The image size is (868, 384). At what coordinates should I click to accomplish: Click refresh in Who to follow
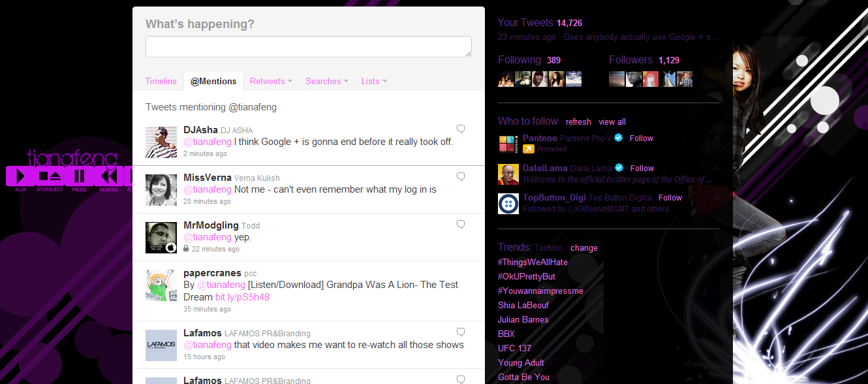[x=578, y=122]
